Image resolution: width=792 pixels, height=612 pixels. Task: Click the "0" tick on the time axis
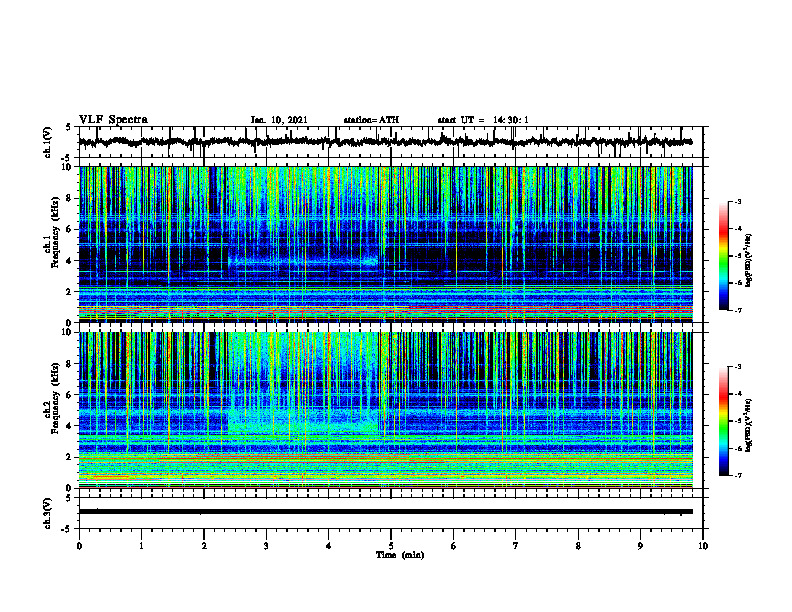click(79, 546)
